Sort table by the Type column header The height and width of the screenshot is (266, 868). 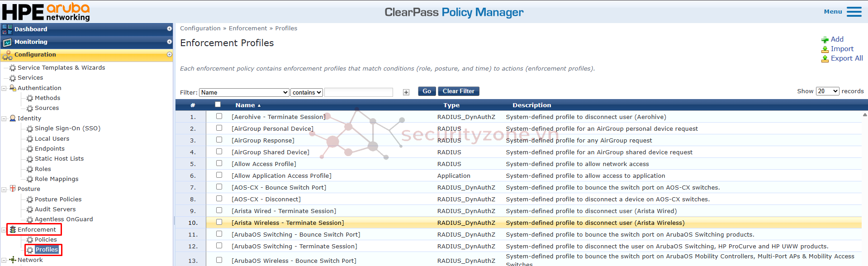[451, 105]
